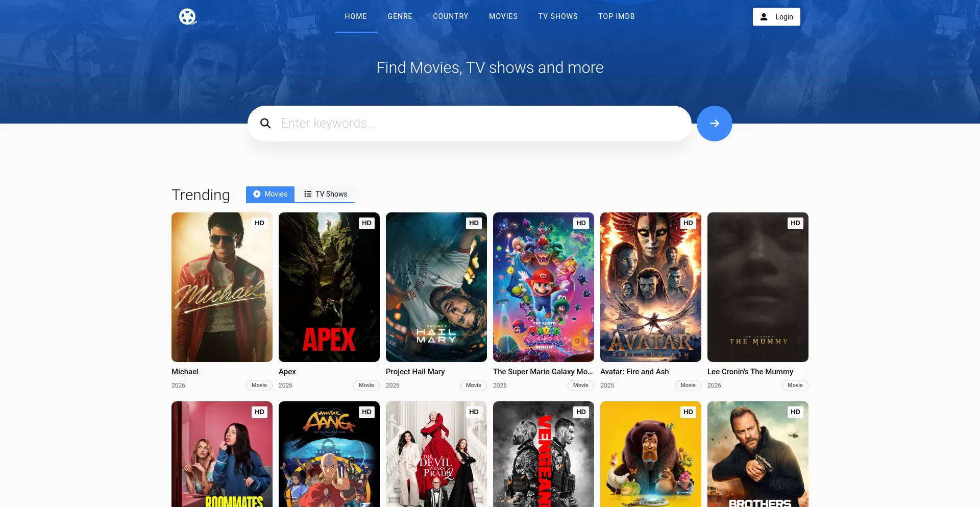980x507 pixels.
Task: Open the Michael movie poster
Action: pos(222,287)
